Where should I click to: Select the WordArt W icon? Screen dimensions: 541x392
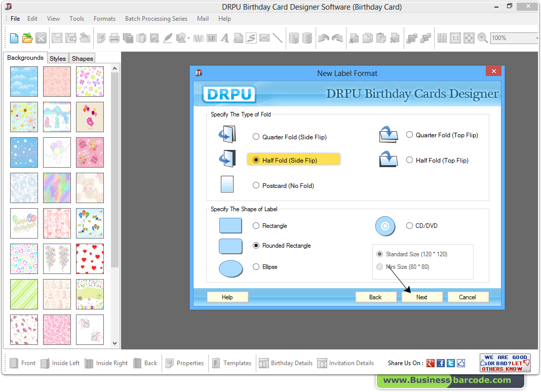point(199,38)
